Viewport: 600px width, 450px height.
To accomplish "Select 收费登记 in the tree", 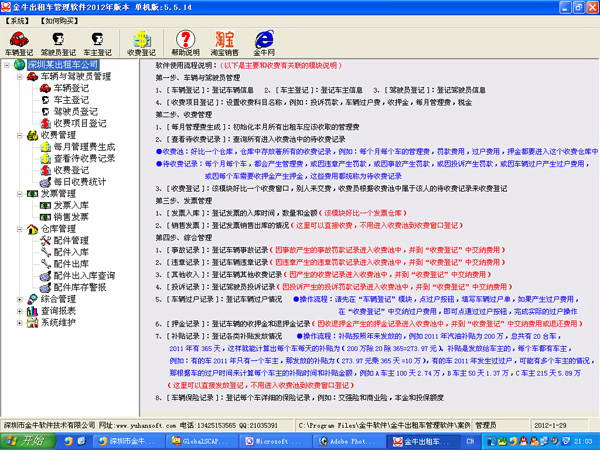I will [x=71, y=170].
